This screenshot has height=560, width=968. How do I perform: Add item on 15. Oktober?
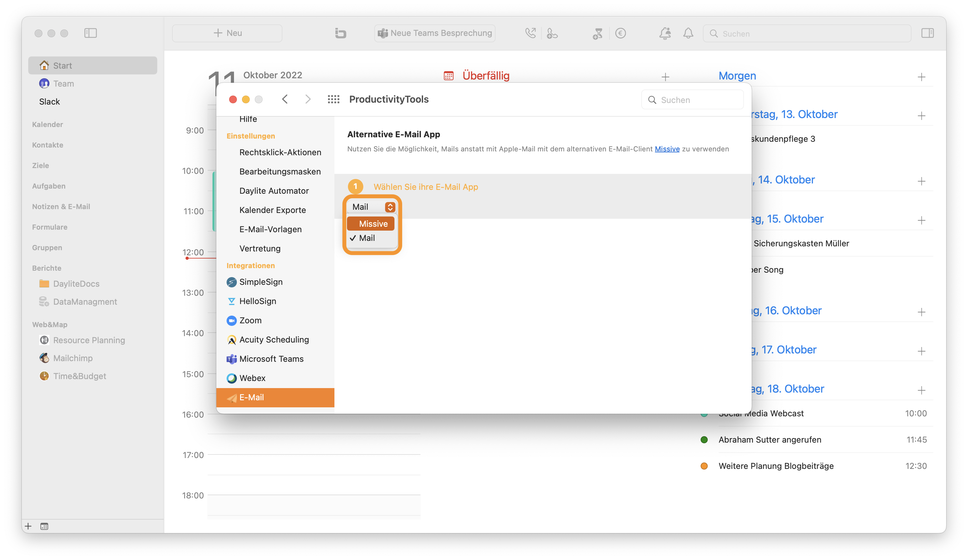[921, 220]
